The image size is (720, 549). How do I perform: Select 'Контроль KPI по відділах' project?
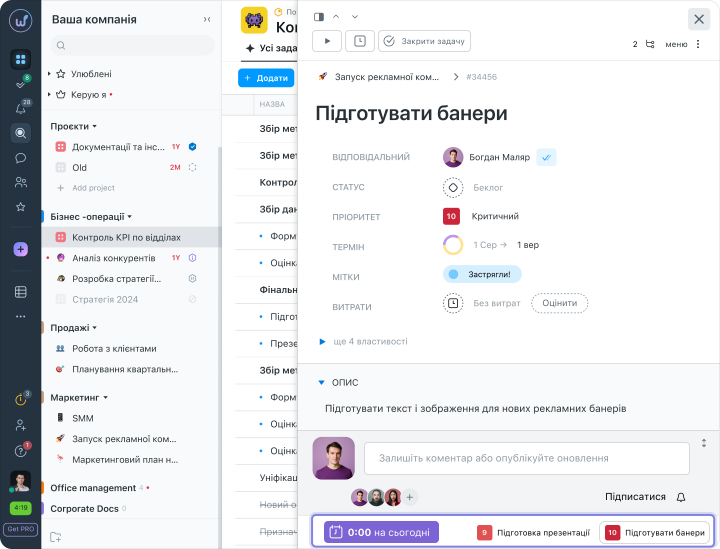point(126,237)
